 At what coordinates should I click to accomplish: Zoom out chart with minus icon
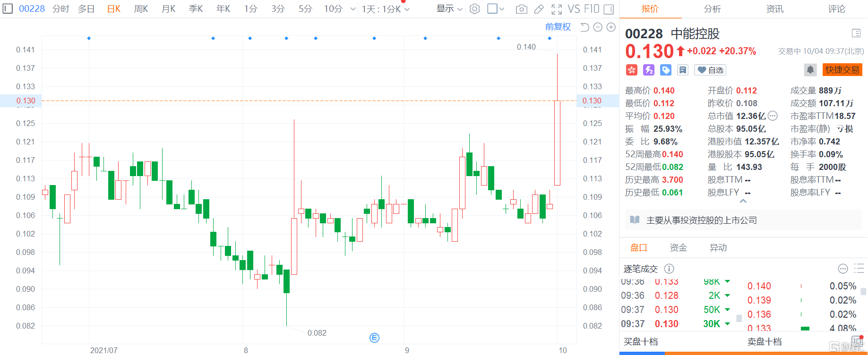pyautogui.click(x=598, y=27)
